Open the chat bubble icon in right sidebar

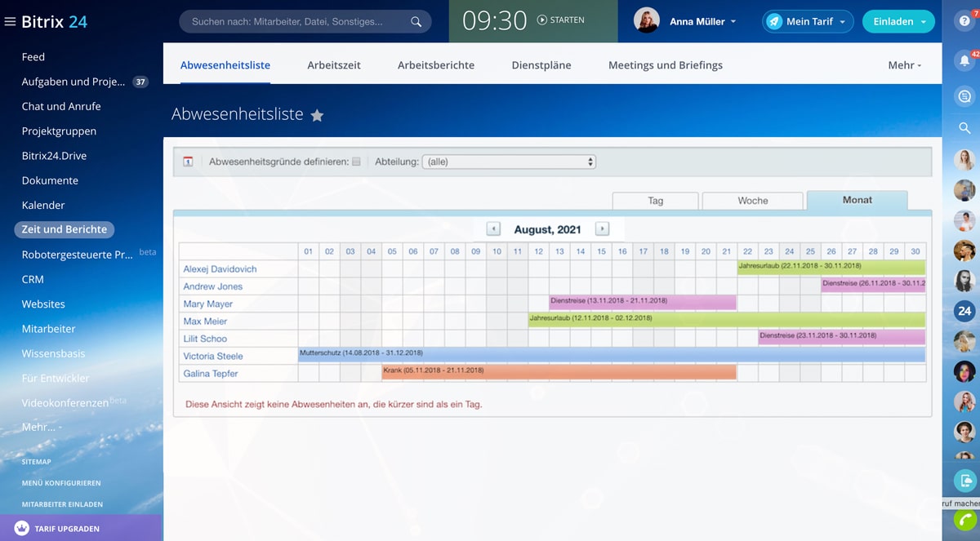[964, 96]
